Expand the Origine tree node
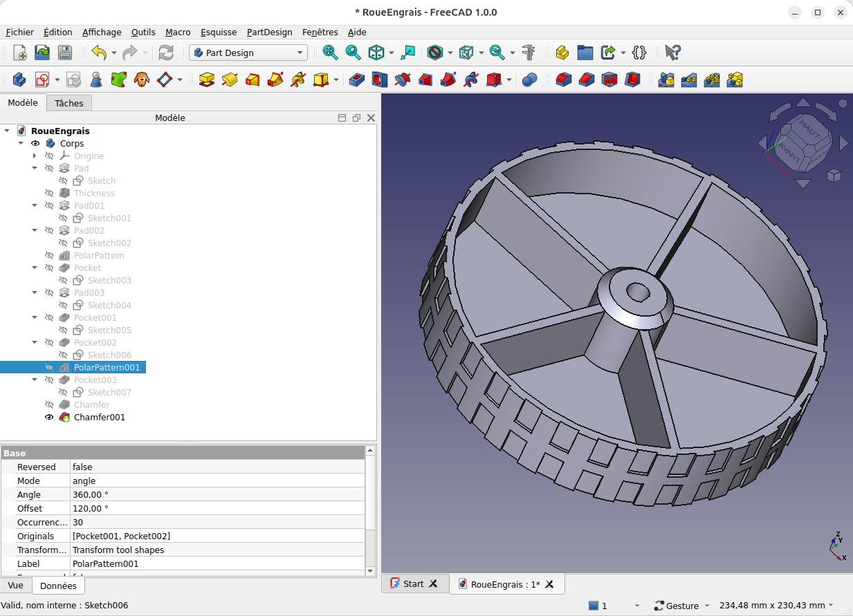This screenshot has width=853, height=616. [x=35, y=156]
